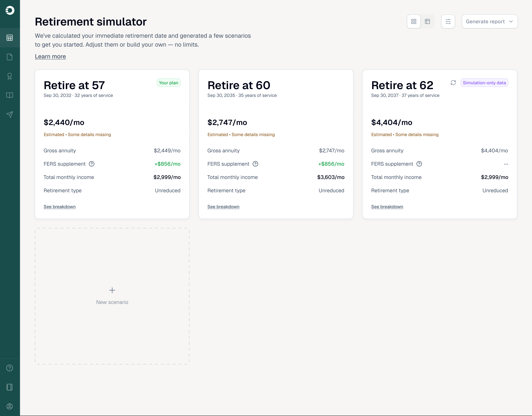
Task: Click the plus icon for a new scenario
Action: pyautogui.click(x=112, y=290)
